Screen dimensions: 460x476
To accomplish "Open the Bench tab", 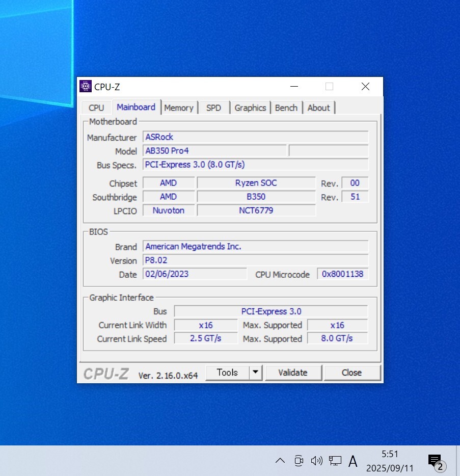I will (x=286, y=108).
